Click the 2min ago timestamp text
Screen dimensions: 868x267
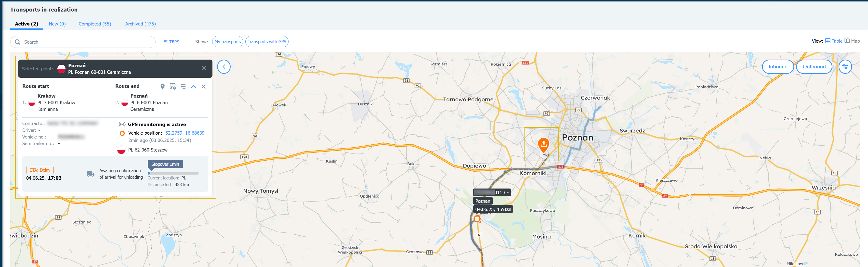click(x=159, y=140)
